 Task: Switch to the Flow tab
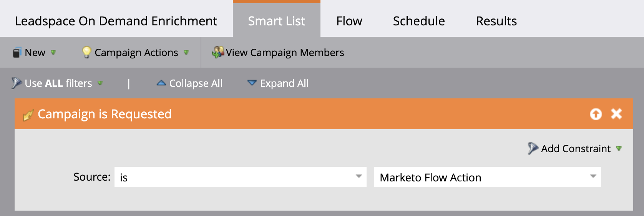tap(349, 21)
